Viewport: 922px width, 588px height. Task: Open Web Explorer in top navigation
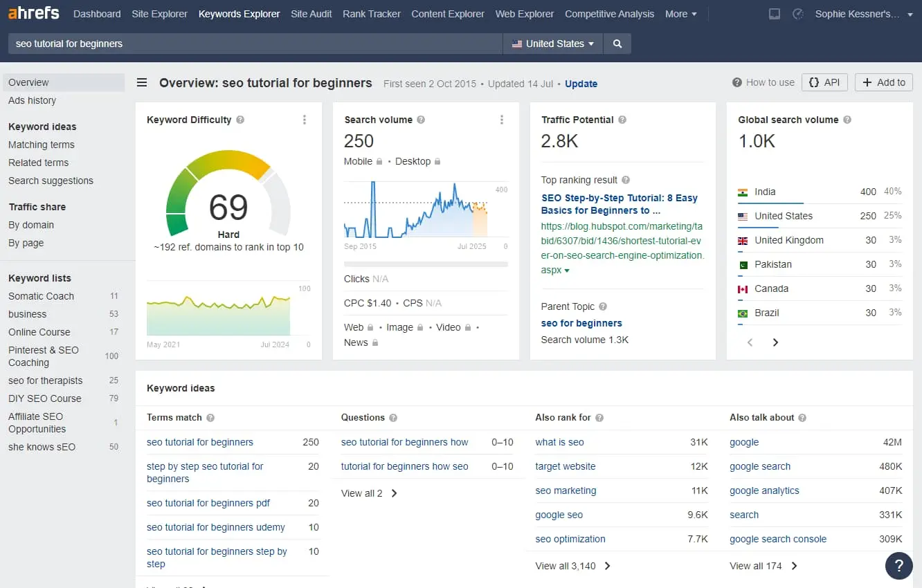(x=525, y=14)
